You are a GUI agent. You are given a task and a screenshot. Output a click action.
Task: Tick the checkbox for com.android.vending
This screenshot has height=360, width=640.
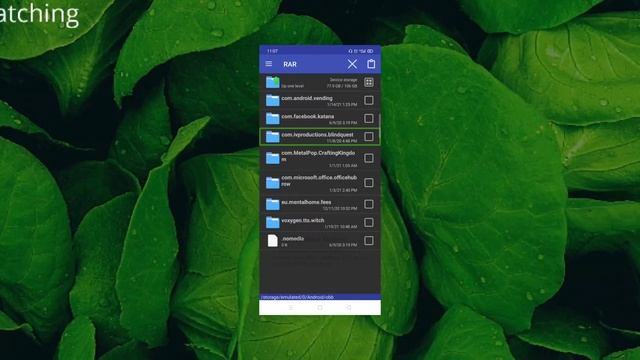coord(369,100)
